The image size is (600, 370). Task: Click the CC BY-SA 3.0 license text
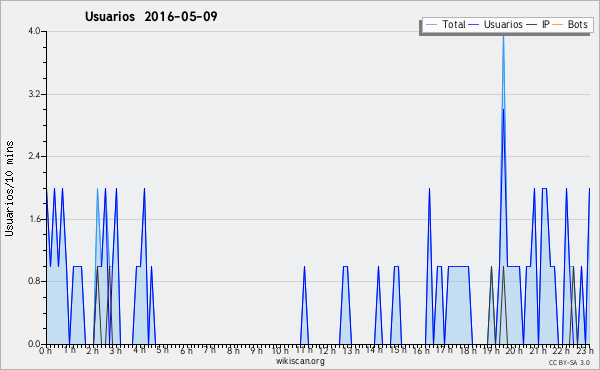[569, 362]
